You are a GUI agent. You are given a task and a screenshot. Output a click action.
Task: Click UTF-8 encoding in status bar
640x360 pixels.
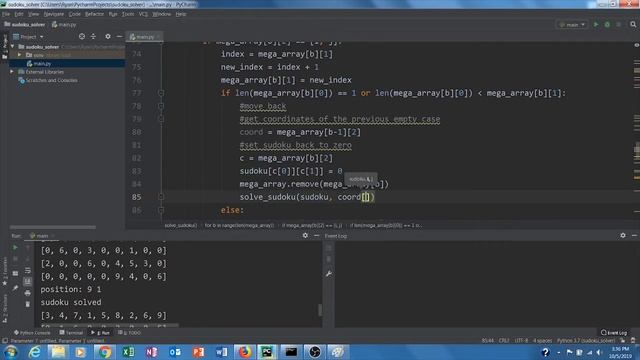(521, 340)
